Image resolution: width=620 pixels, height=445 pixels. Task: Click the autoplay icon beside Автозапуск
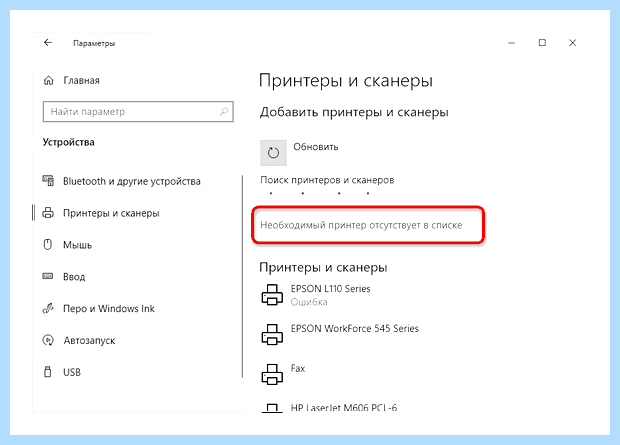tap(48, 340)
